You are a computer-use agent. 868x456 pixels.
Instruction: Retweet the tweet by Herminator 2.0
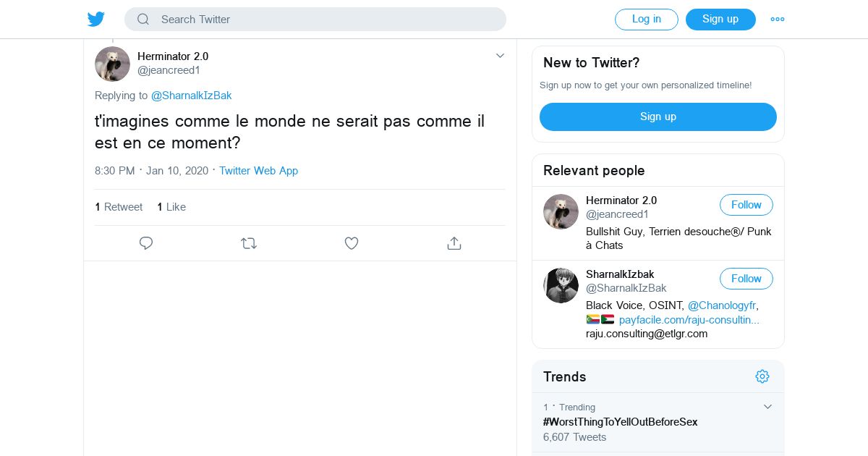[249, 243]
